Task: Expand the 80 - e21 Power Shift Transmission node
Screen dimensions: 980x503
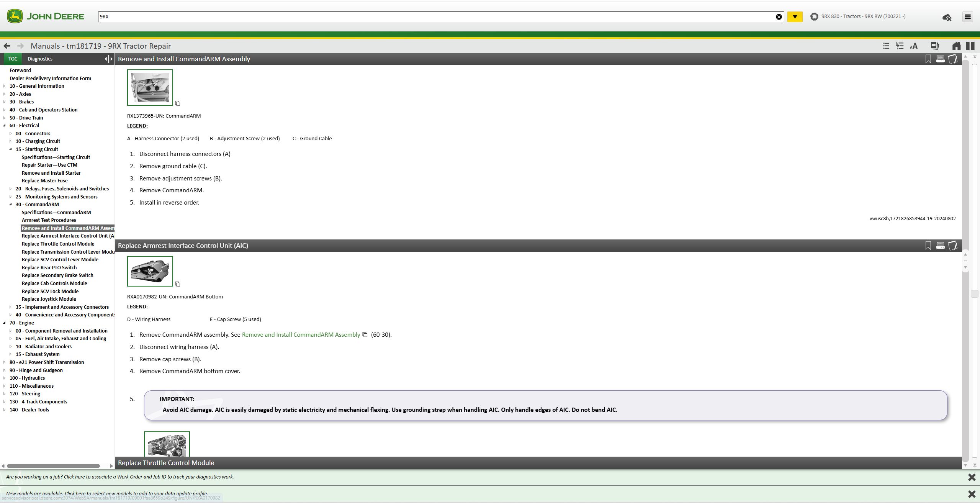Action: click(5, 362)
